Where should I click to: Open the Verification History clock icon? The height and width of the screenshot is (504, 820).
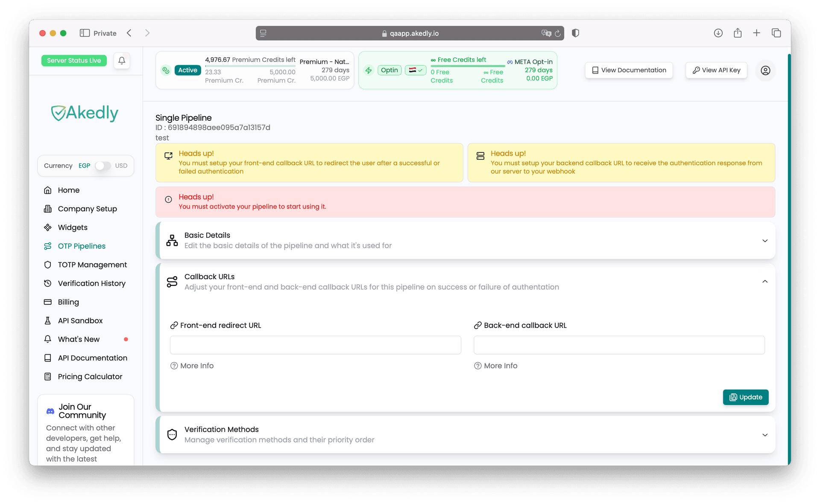(48, 283)
